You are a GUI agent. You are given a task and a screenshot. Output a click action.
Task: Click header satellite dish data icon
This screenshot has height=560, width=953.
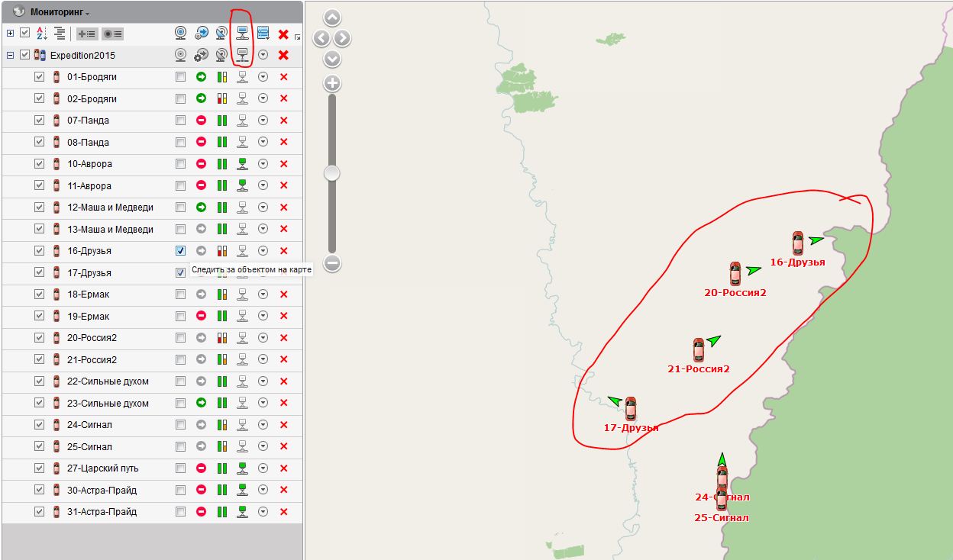point(221,33)
